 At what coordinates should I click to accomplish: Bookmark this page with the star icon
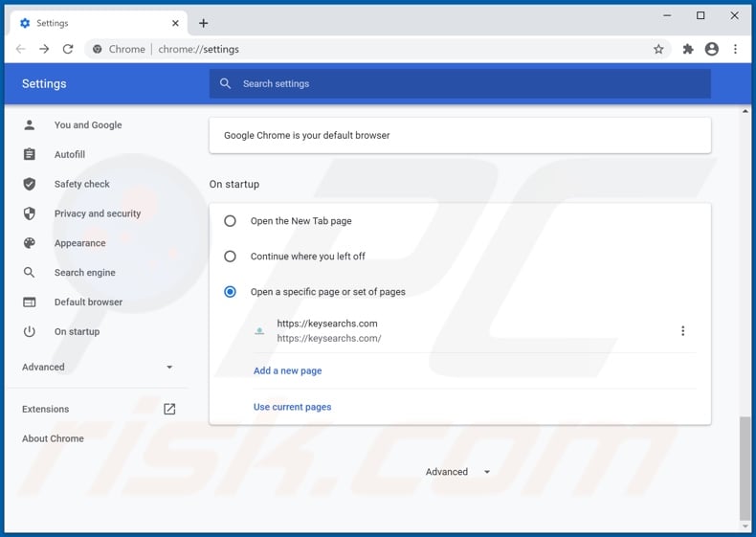click(658, 49)
